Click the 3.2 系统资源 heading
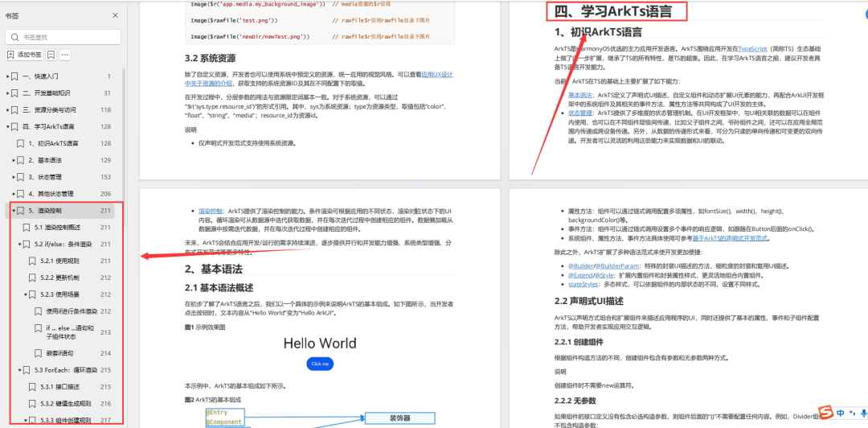 pyautogui.click(x=211, y=58)
